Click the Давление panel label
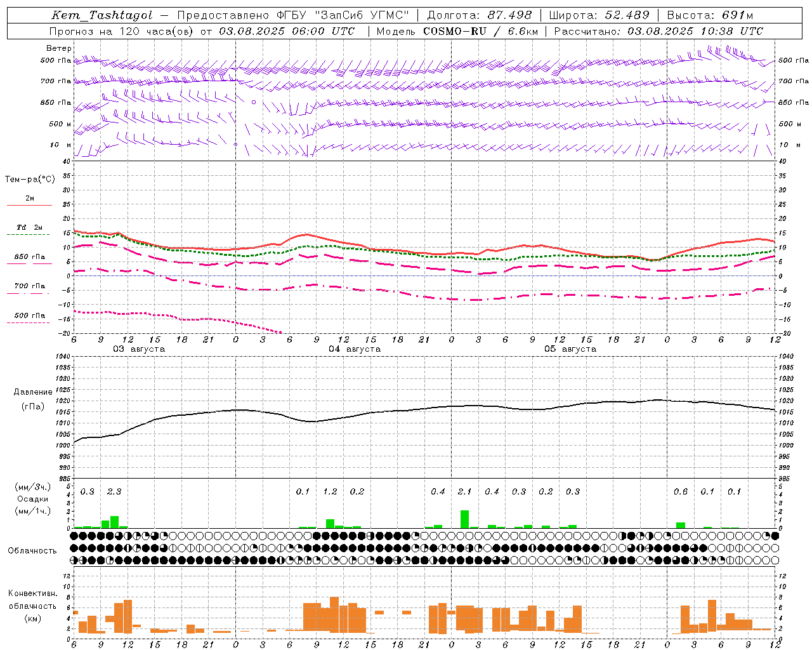812x650 pixels. click(x=33, y=392)
